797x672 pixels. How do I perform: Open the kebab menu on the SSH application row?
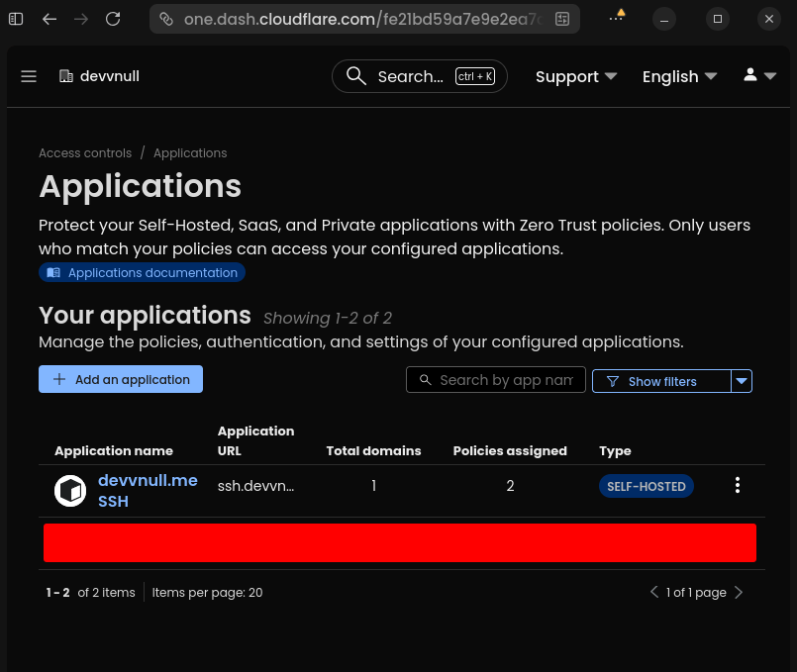(x=738, y=485)
